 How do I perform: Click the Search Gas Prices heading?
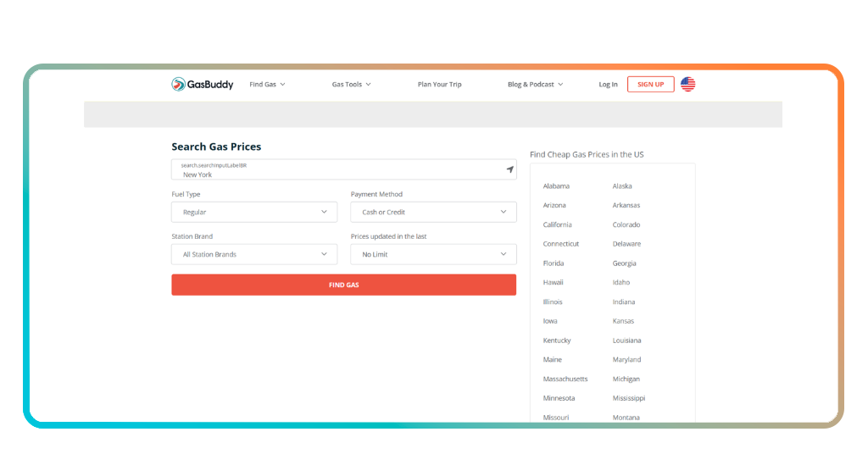(x=216, y=147)
